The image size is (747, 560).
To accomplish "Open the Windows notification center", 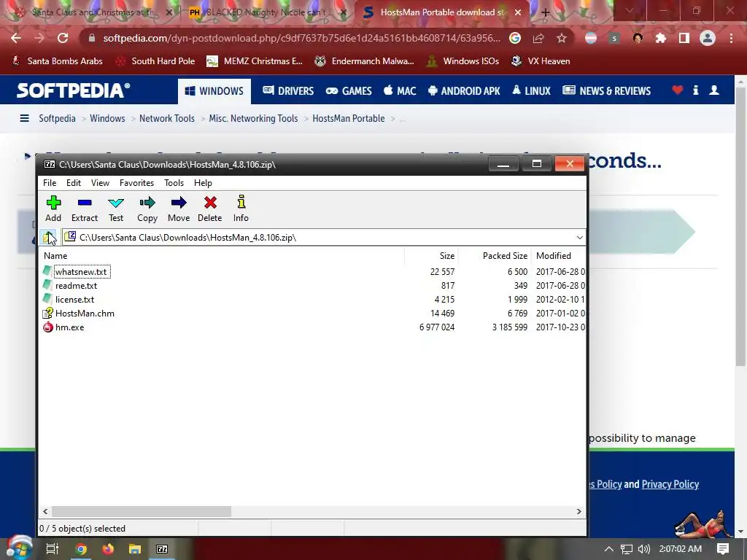I will coord(723,549).
